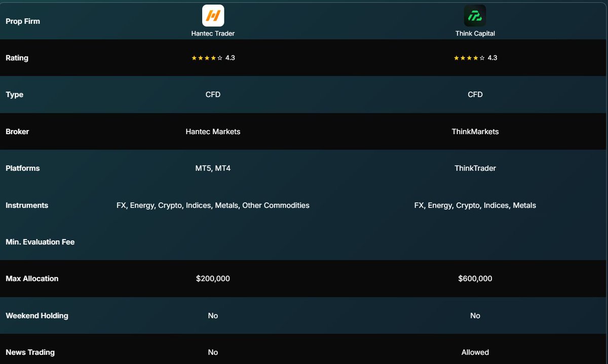Select the Rating row label
The width and height of the screenshot is (608, 364).
point(17,58)
